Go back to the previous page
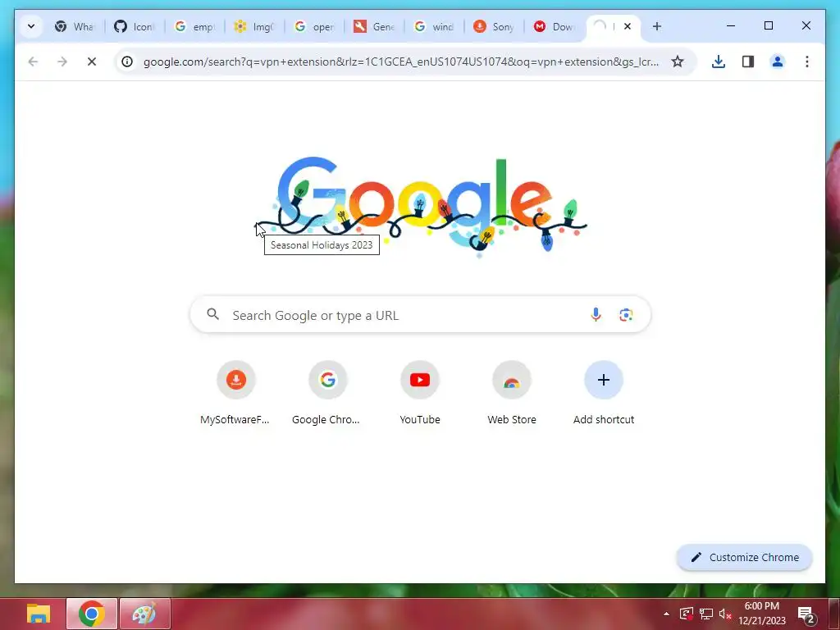Screen dimensions: 840x630 click(x=33, y=62)
